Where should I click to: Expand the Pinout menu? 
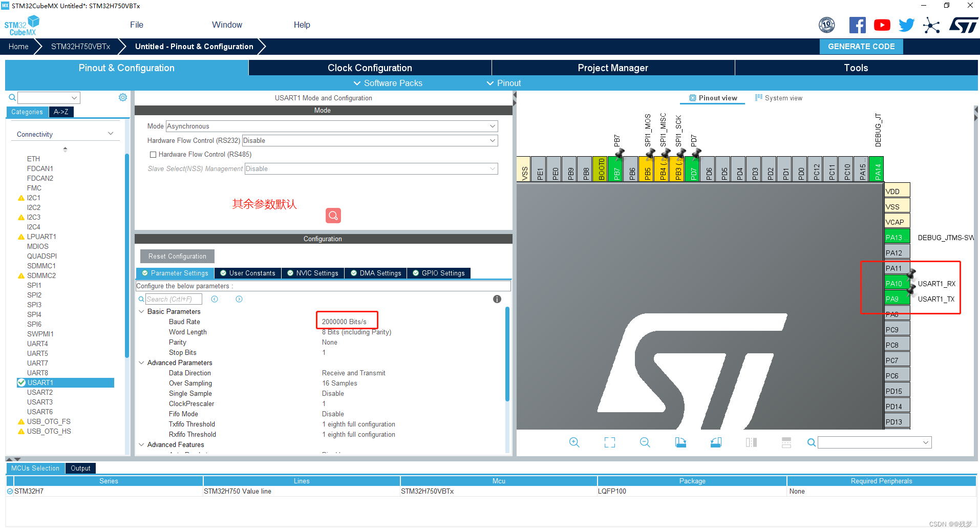[x=504, y=83]
